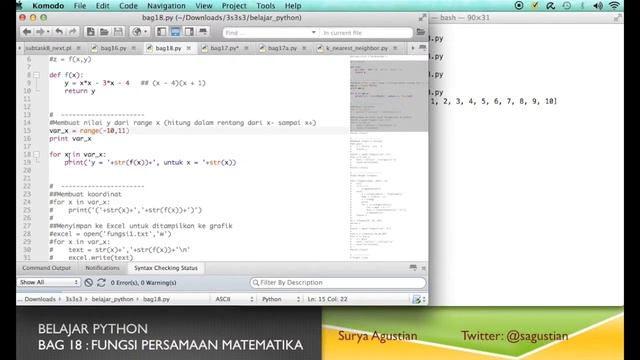Open the Tools menu
Viewport: 640px width, 360px height.
pyautogui.click(x=266, y=6)
